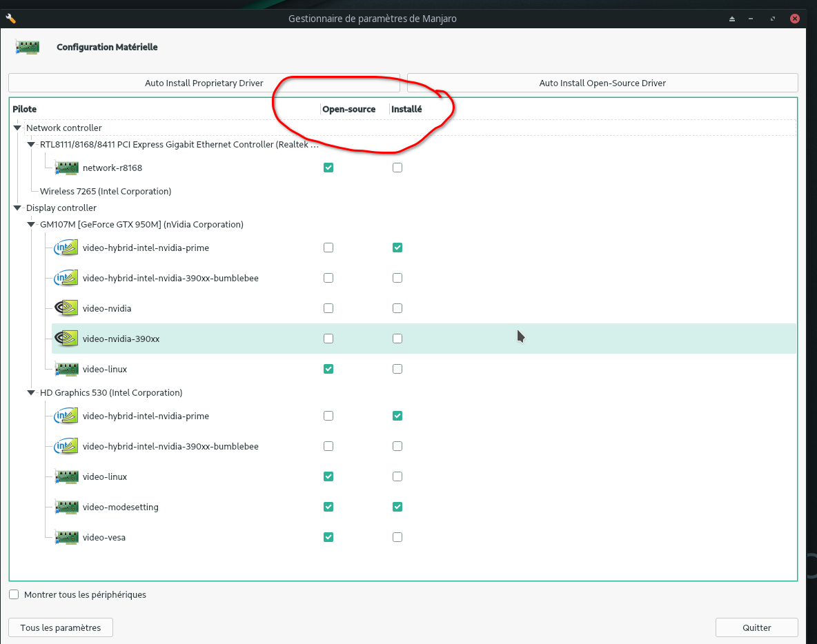The width and height of the screenshot is (817, 644).
Task: Sort by the Open-source column header
Action: (349, 110)
